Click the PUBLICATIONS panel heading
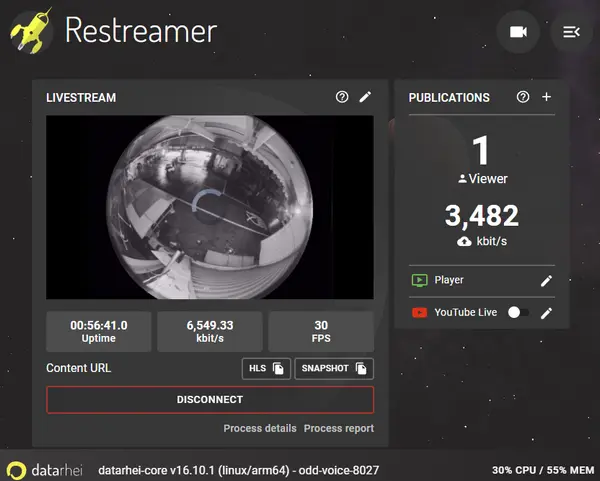The width and height of the screenshot is (600, 481). point(449,98)
